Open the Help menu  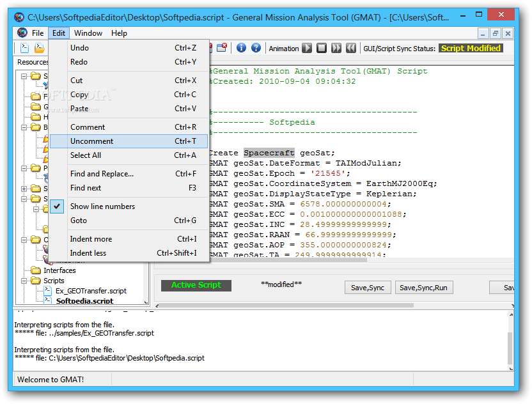tap(119, 33)
